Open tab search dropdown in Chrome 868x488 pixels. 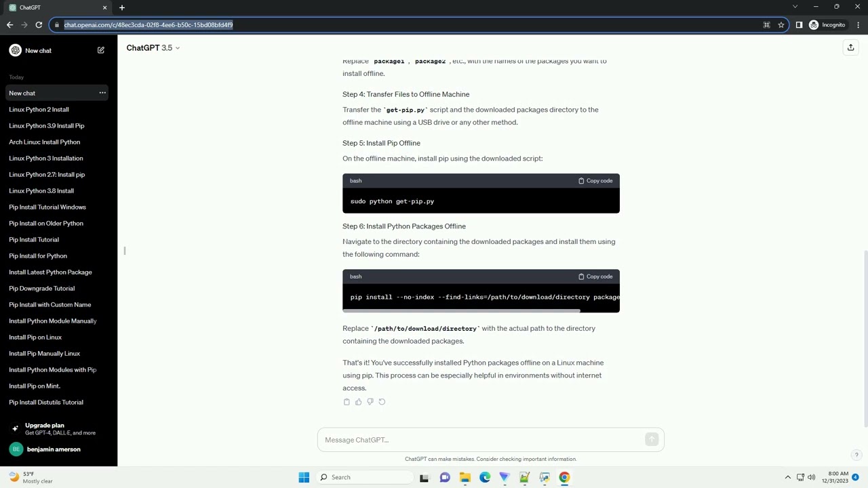pyautogui.click(x=795, y=7)
